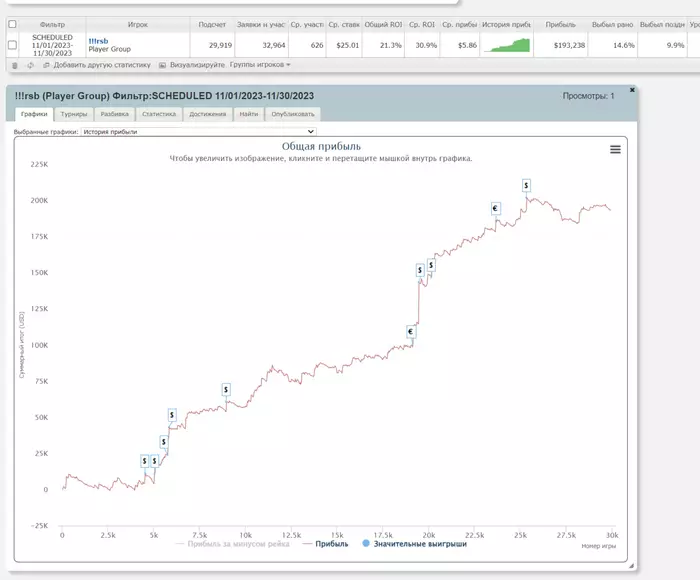Screen dimensions: 700x580
Task: Open the 'Опубликовать' tab
Action: (293, 114)
